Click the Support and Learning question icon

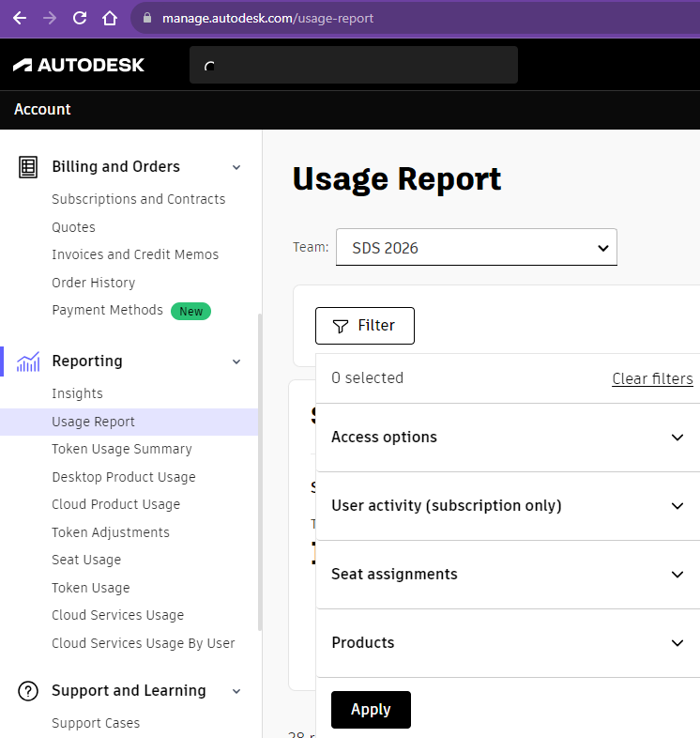click(x=28, y=691)
